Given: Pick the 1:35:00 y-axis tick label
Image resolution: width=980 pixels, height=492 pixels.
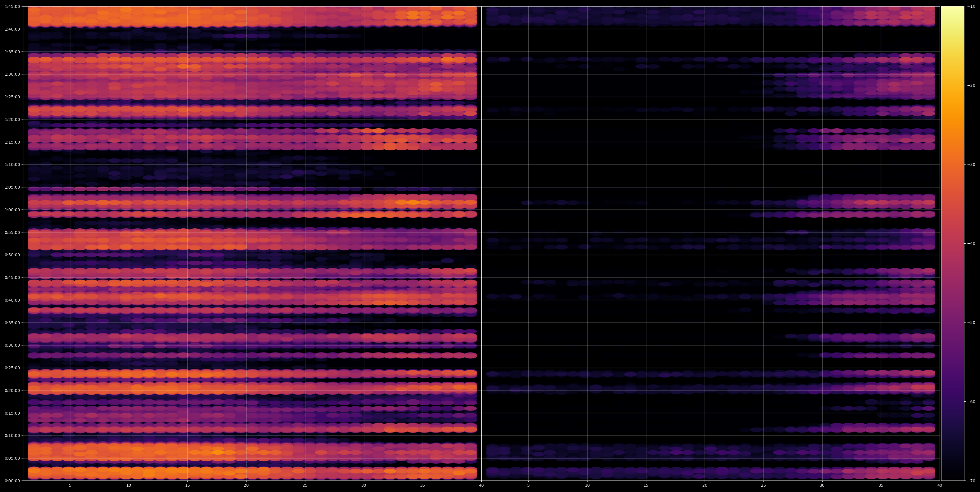Looking at the screenshot, I should tap(12, 52).
